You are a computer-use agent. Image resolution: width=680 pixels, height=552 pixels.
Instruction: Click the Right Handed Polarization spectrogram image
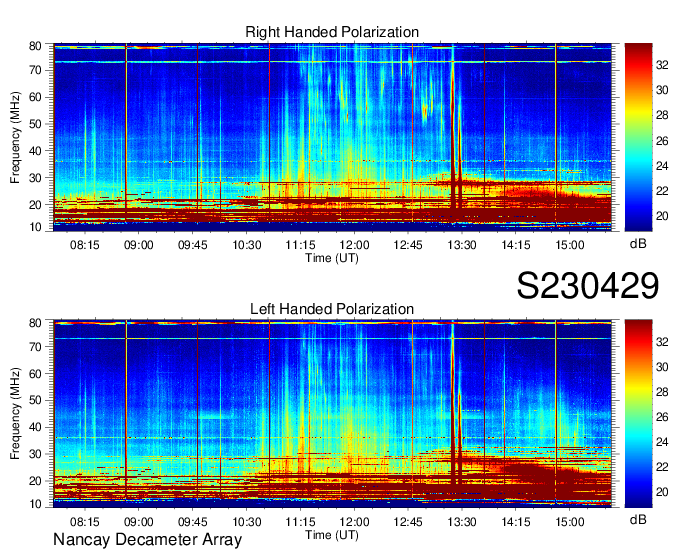[x=332, y=137]
